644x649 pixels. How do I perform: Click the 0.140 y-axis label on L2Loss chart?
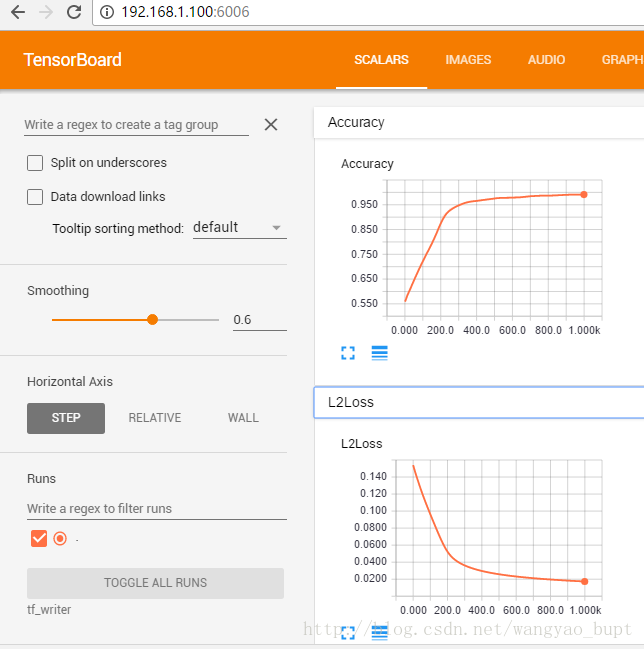point(373,476)
